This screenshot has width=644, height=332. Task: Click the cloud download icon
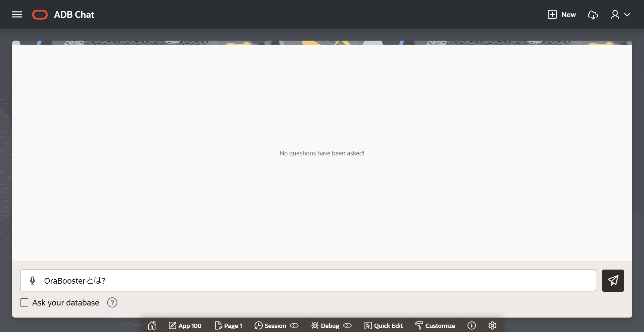(x=593, y=15)
